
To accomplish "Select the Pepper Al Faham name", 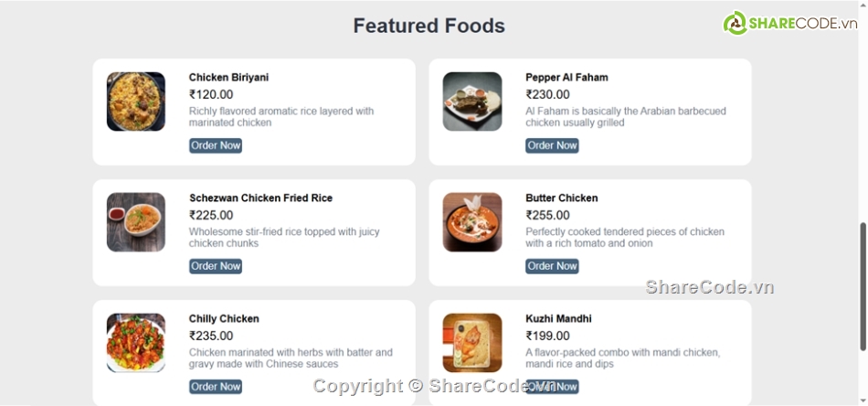I will coord(566,78).
